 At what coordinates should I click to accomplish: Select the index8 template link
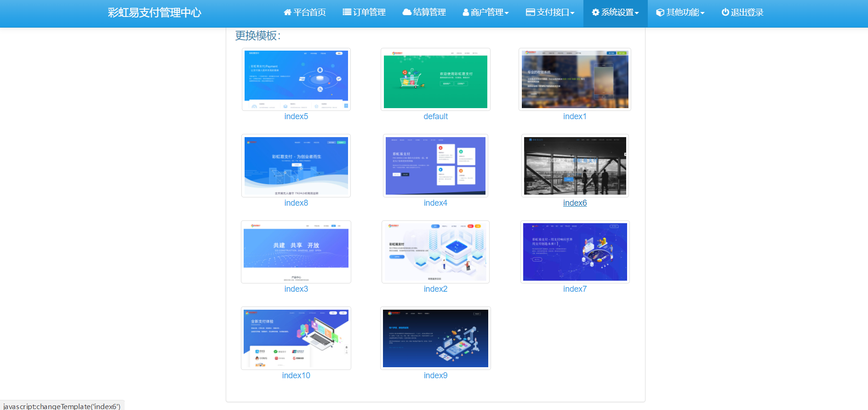pos(296,203)
